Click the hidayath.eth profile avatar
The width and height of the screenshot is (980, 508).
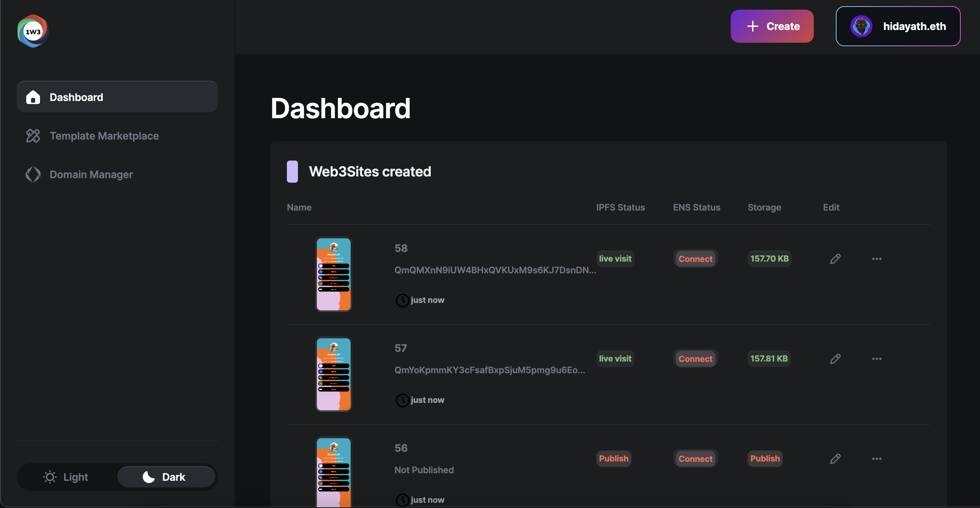[861, 26]
